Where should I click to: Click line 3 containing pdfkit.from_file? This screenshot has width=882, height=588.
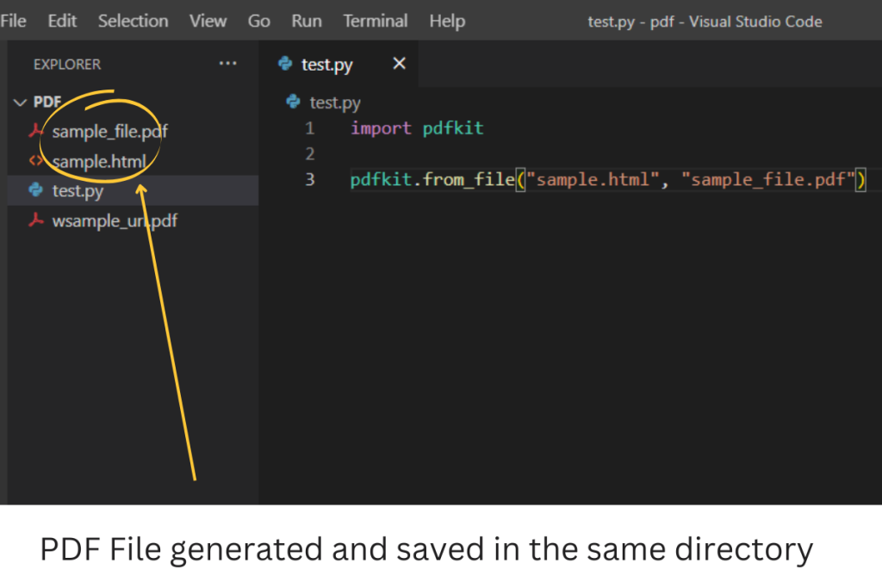[603, 179]
